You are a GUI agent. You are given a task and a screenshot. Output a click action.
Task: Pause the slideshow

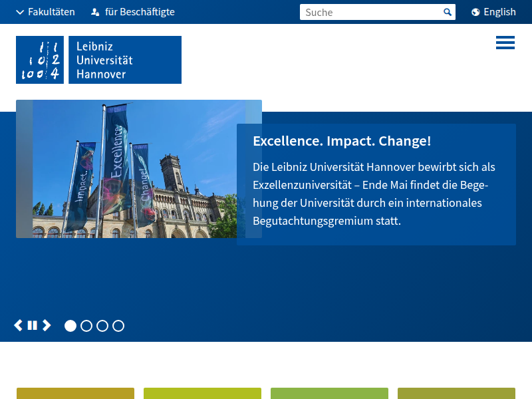[x=32, y=325]
